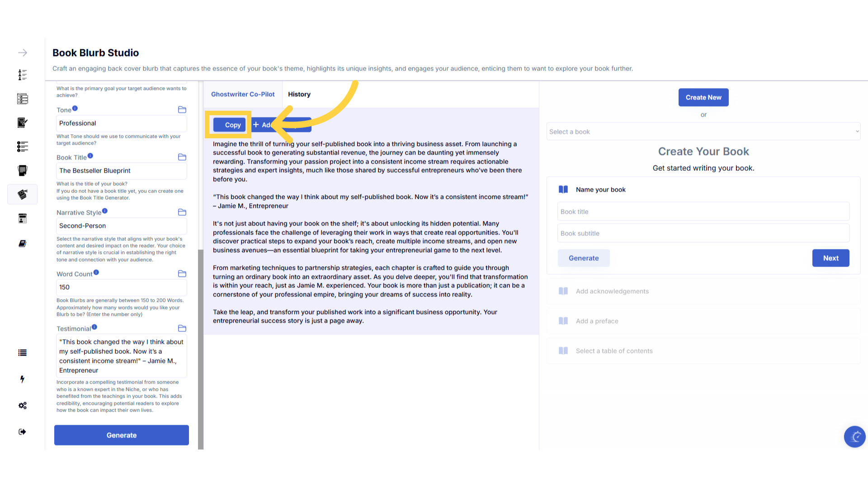Click the Book subtitle input field
The image size is (868, 488).
[x=703, y=234]
